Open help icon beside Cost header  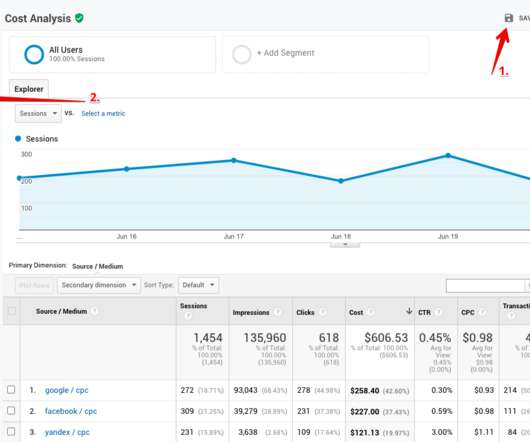(x=371, y=312)
